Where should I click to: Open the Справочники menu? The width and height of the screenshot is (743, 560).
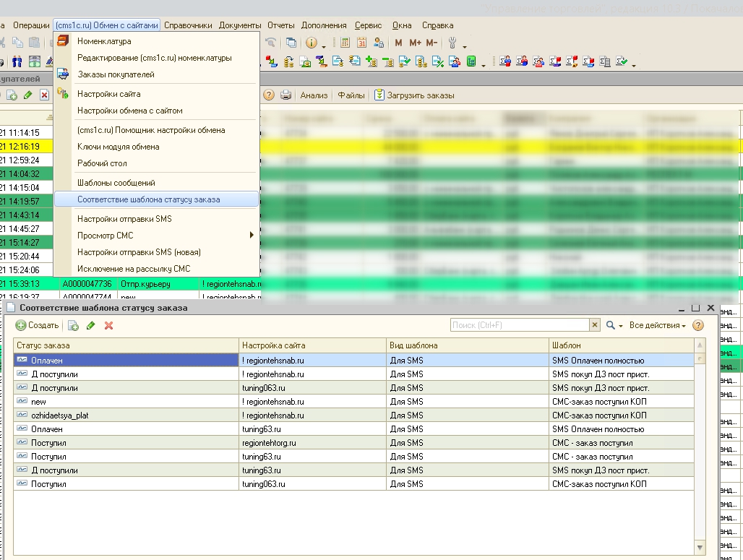(188, 25)
